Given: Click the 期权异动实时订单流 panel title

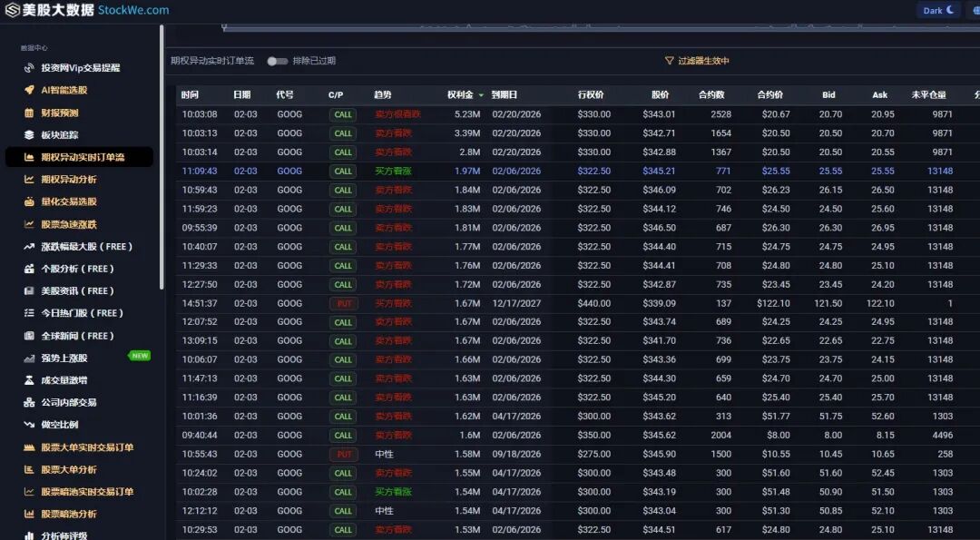Looking at the screenshot, I should pyautogui.click(x=212, y=61).
